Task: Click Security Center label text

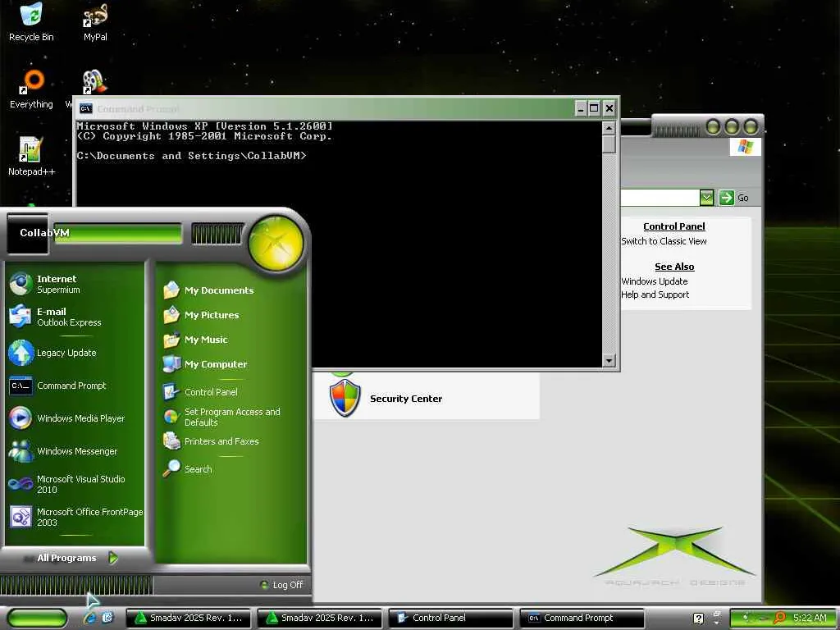Action: point(406,399)
